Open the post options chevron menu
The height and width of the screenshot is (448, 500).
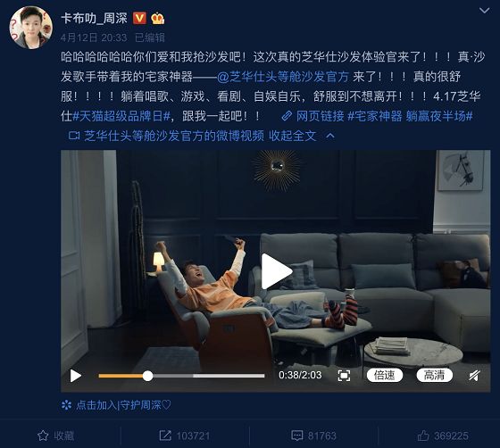click(x=484, y=11)
